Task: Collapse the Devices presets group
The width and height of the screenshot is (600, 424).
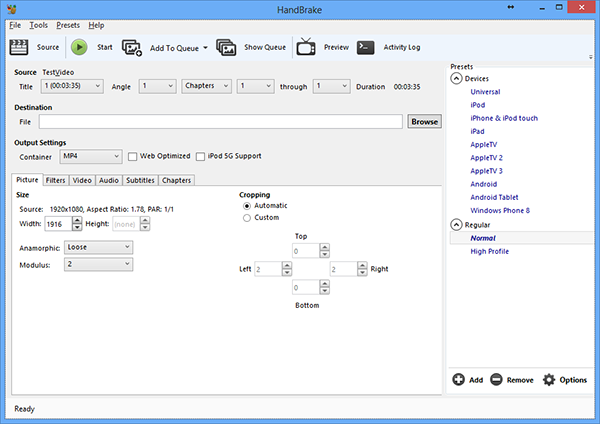Action: (457, 78)
